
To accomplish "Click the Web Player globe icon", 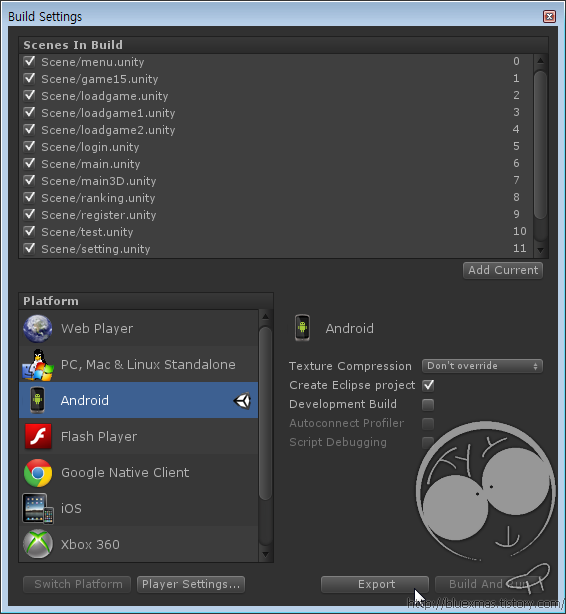I will (x=38, y=329).
